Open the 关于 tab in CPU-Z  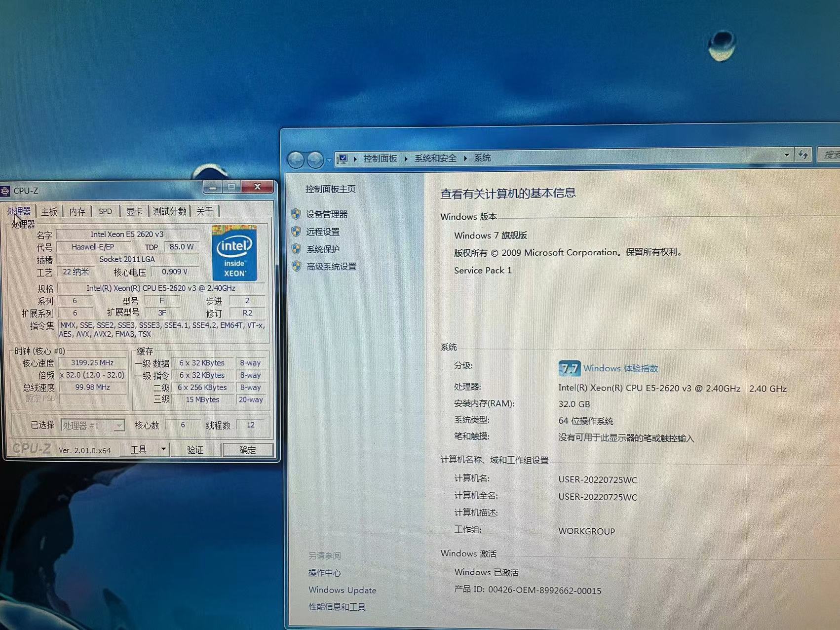click(204, 211)
